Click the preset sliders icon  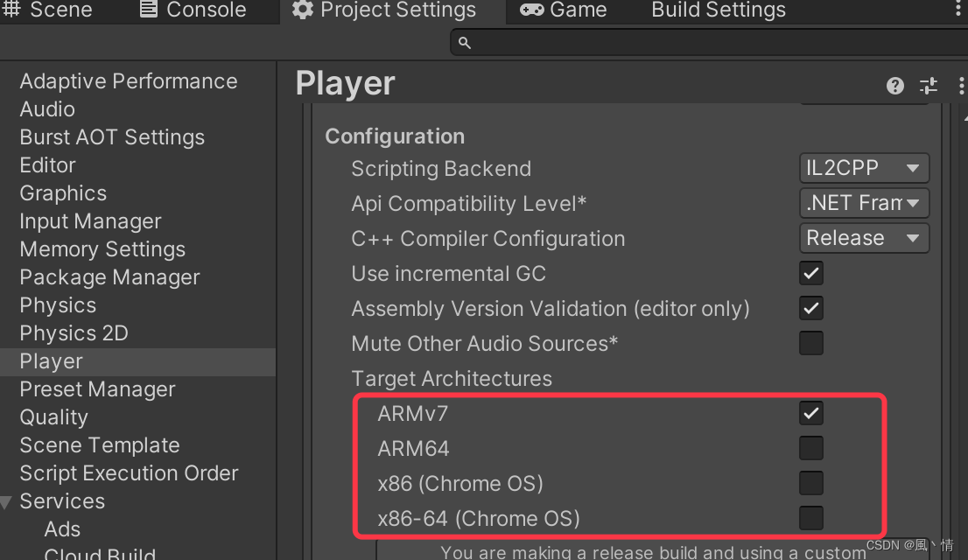click(929, 86)
